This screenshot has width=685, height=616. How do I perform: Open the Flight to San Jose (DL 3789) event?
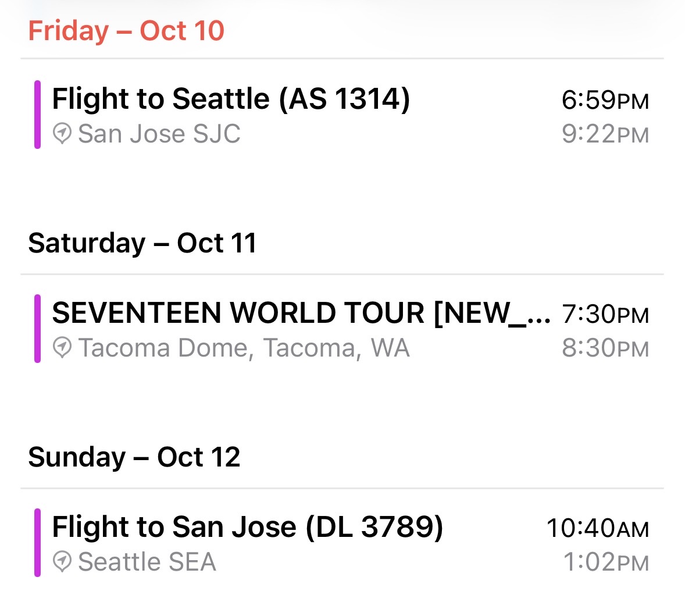pyautogui.click(x=247, y=527)
